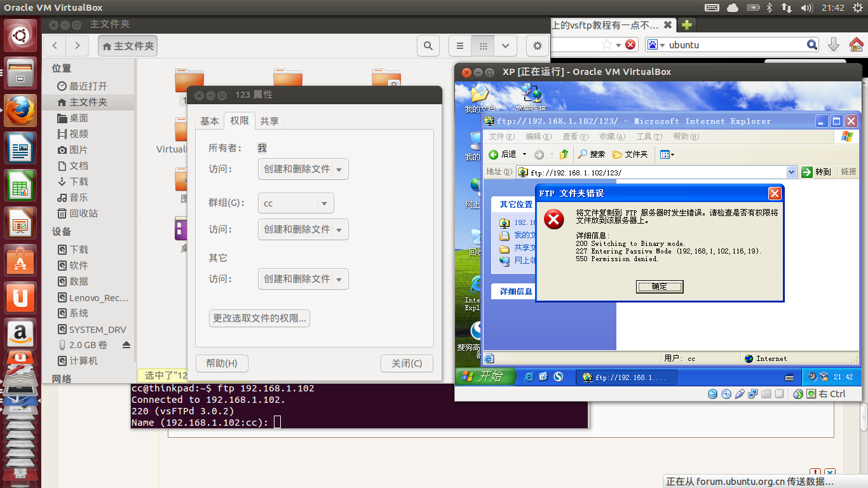
Task: Click the VirtualBox USB status icon
Action: (x=739, y=394)
